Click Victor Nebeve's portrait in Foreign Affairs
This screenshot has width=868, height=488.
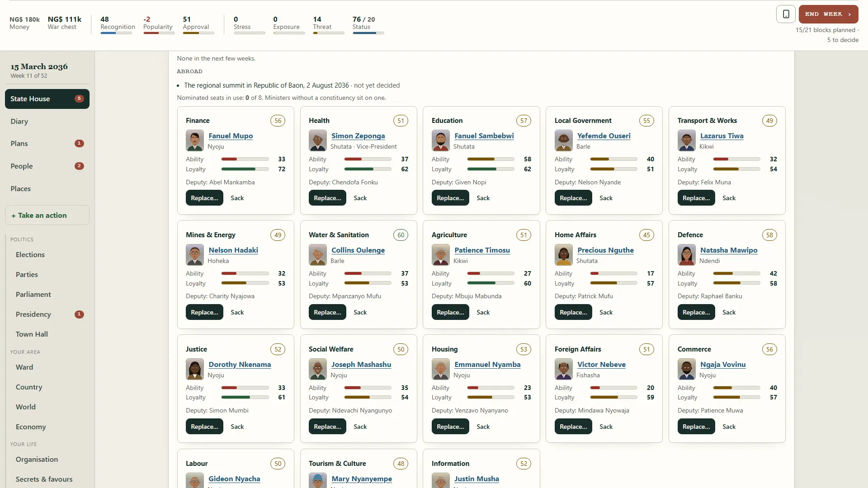[564, 369]
